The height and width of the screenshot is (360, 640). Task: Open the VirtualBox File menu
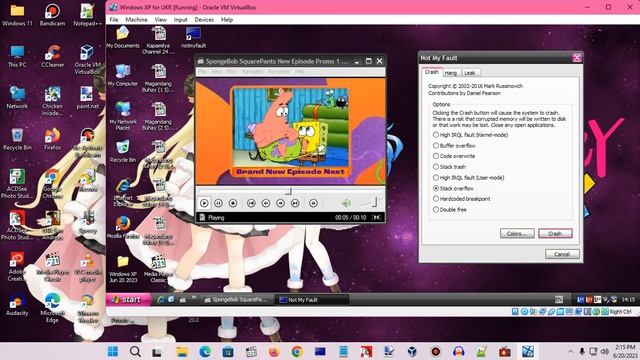(114, 20)
